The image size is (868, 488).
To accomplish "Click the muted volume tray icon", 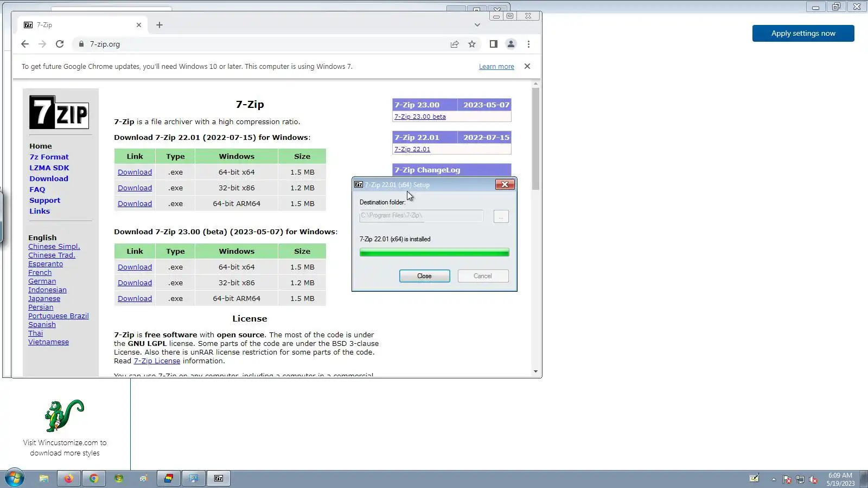I will point(813,479).
